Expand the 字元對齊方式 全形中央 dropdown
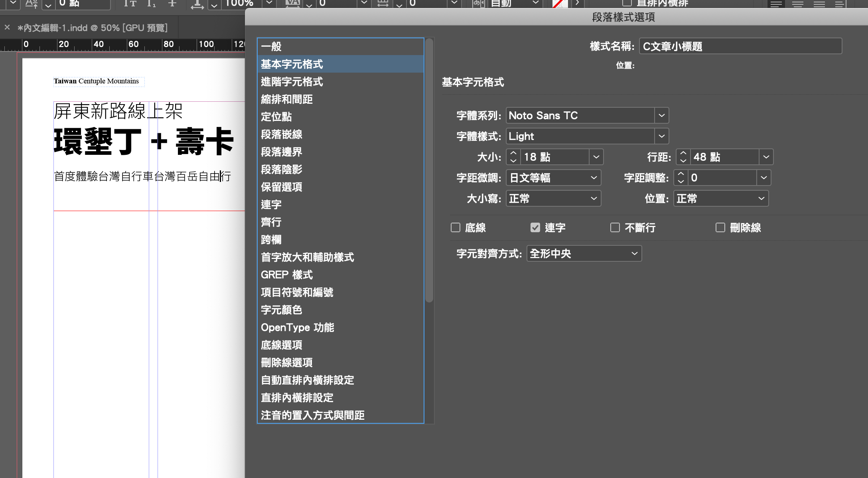Screen dimensions: 868x478 coord(634,253)
